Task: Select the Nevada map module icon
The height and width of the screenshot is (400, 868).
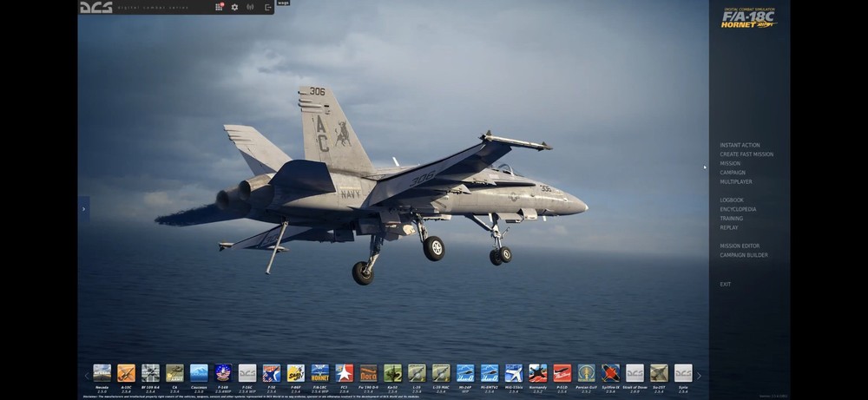Action: point(102,373)
